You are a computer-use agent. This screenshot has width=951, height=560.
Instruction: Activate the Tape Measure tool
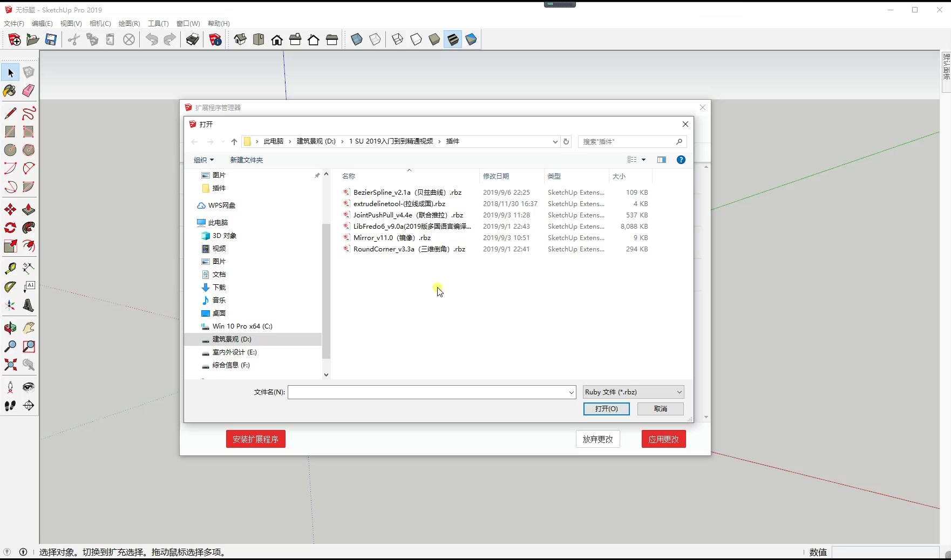10,268
